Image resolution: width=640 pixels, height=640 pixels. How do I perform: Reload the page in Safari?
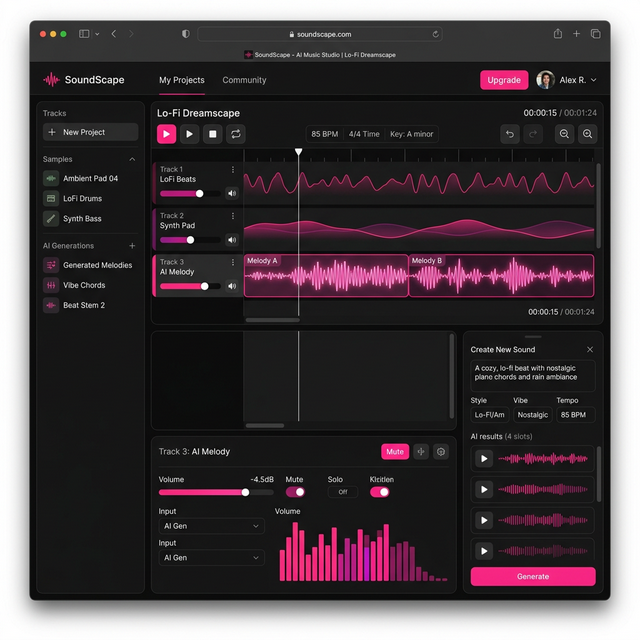(x=436, y=34)
